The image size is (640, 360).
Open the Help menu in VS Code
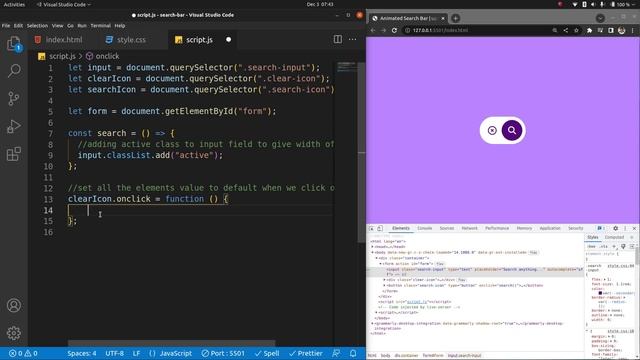(120, 25)
